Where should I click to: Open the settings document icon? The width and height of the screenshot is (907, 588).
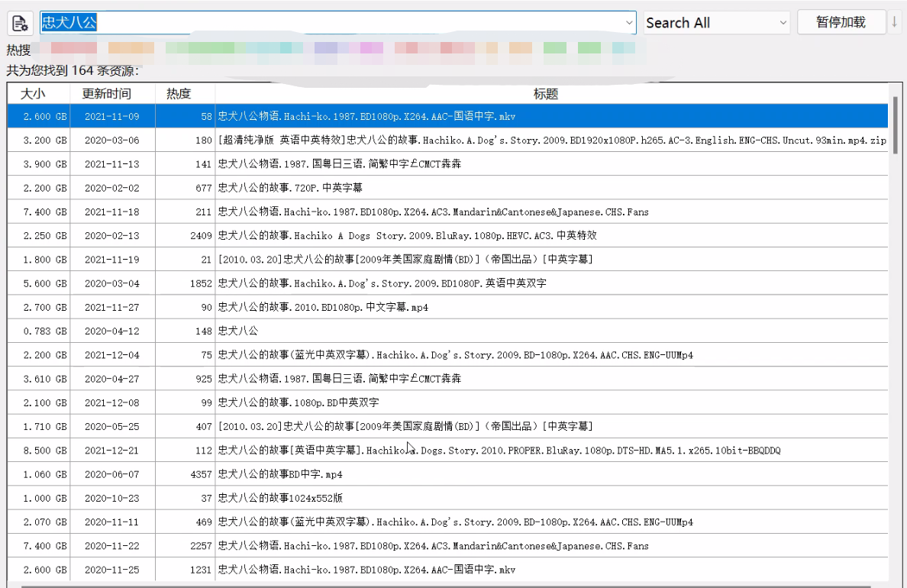(x=20, y=23)
